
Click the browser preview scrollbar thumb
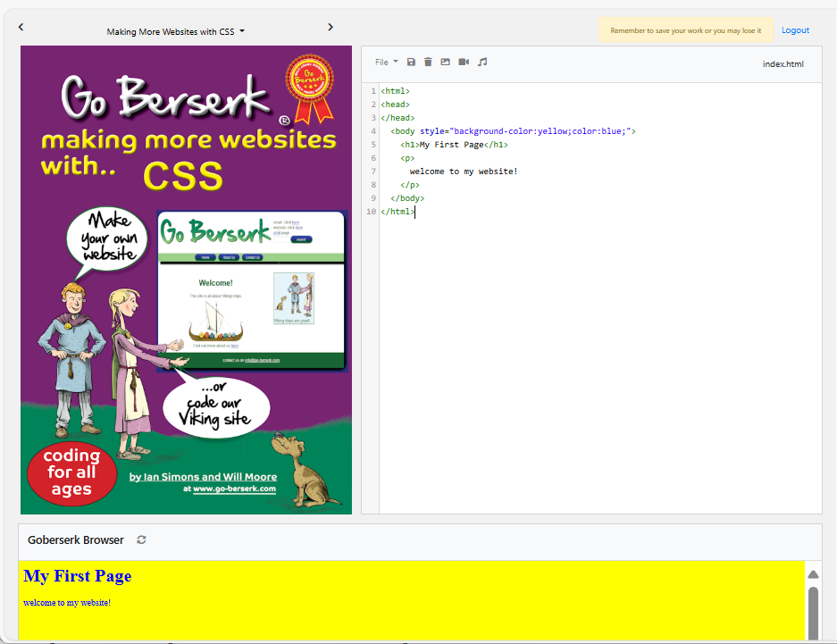coord(813,613)
